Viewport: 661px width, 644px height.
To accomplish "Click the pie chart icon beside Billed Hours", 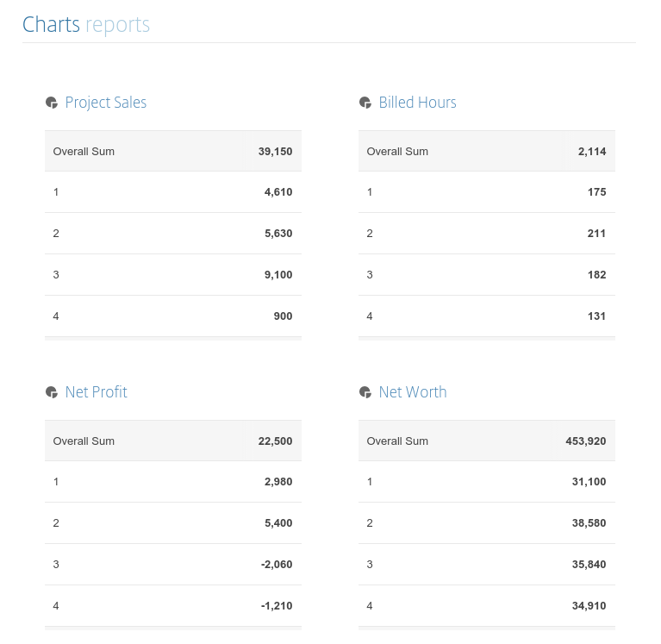I will click(365, 103).
